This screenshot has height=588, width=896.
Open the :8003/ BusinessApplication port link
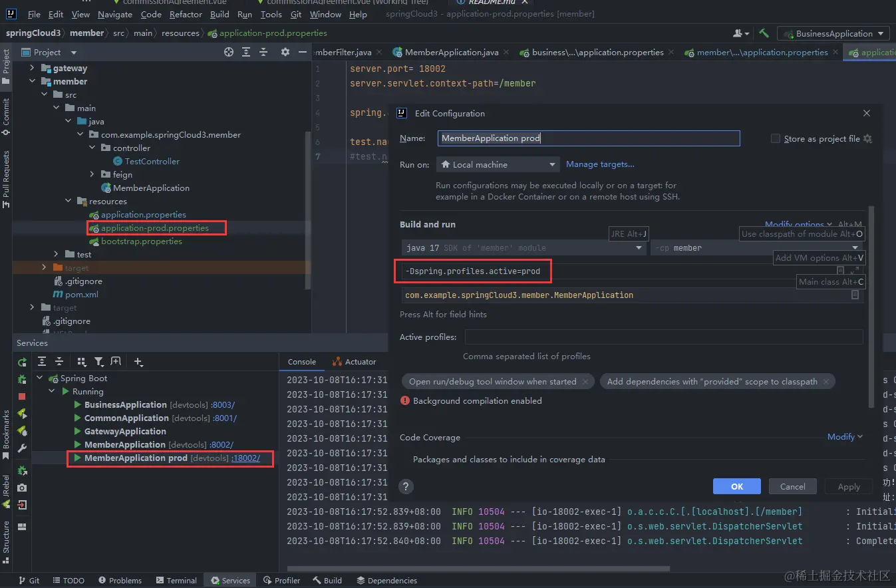pos(223,405)
